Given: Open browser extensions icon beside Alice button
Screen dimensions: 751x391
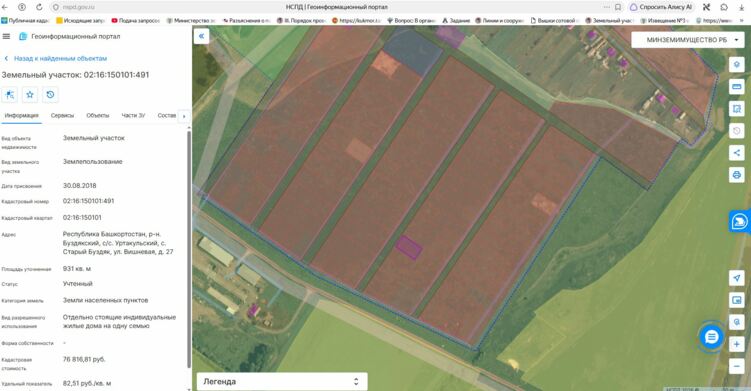Looking at the screenshot, I should click(x=706, y=7).
